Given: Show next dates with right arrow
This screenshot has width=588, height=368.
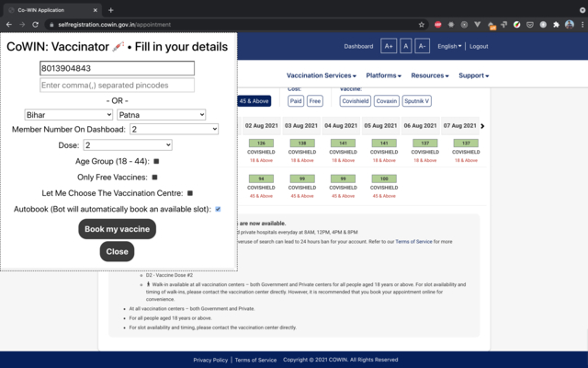Looking at the screenshot, I should (x=482, y=126).
